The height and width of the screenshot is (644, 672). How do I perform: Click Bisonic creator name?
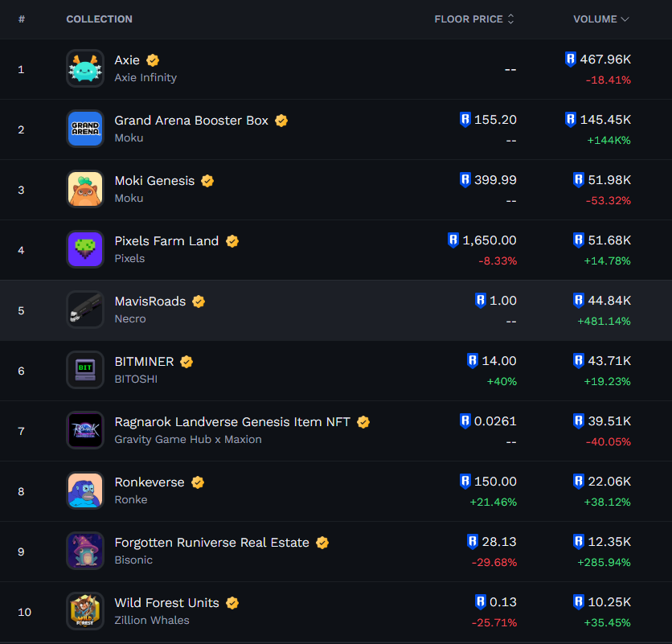coord(133,560)
